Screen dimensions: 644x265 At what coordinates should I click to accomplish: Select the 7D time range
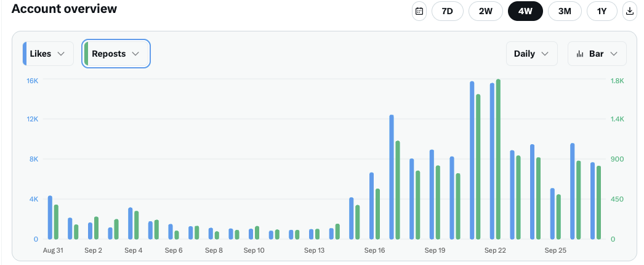click(x=447, y=11)
